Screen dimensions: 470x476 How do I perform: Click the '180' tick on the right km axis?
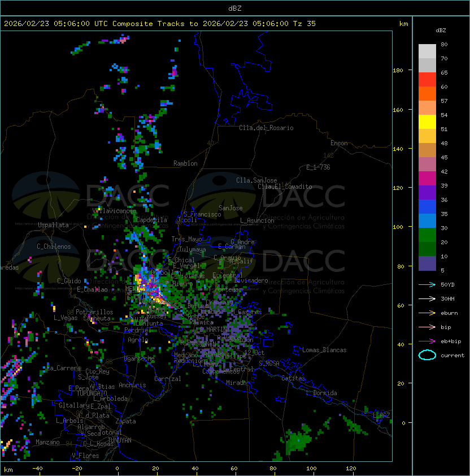[x=398, y=71]
